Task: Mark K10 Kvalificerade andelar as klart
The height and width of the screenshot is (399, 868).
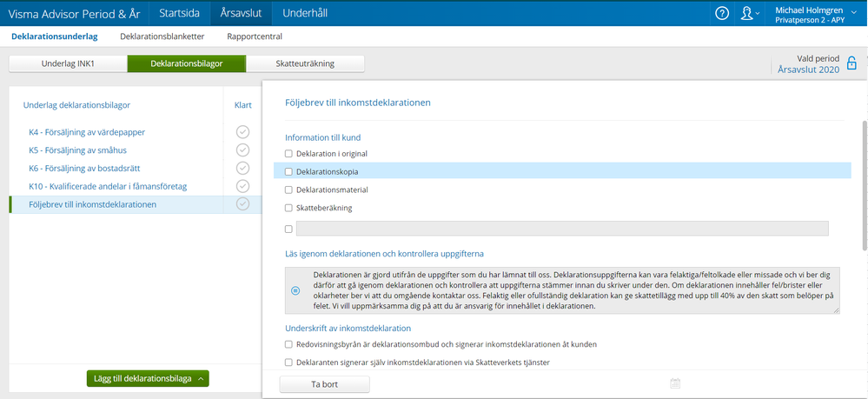Action: (x=243, y=186)
